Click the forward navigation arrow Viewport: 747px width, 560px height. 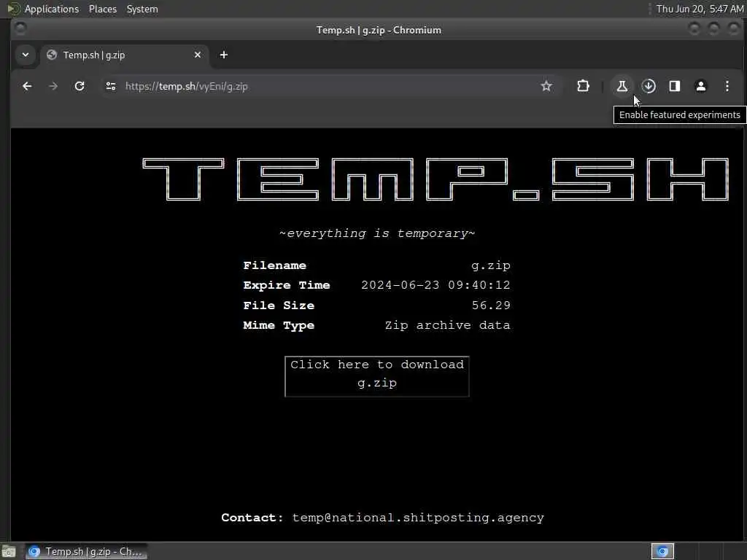click(53, 86)
